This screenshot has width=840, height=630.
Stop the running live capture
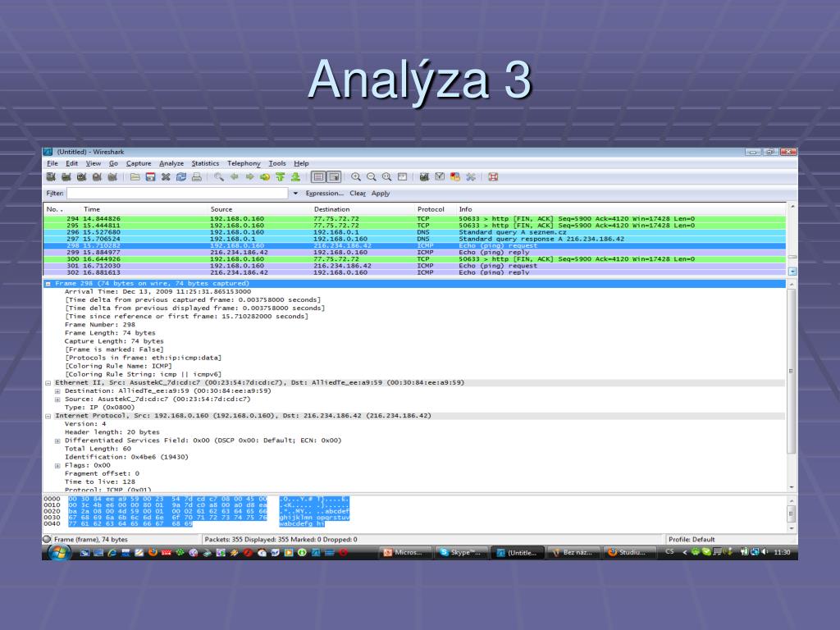tap(97, 177)
